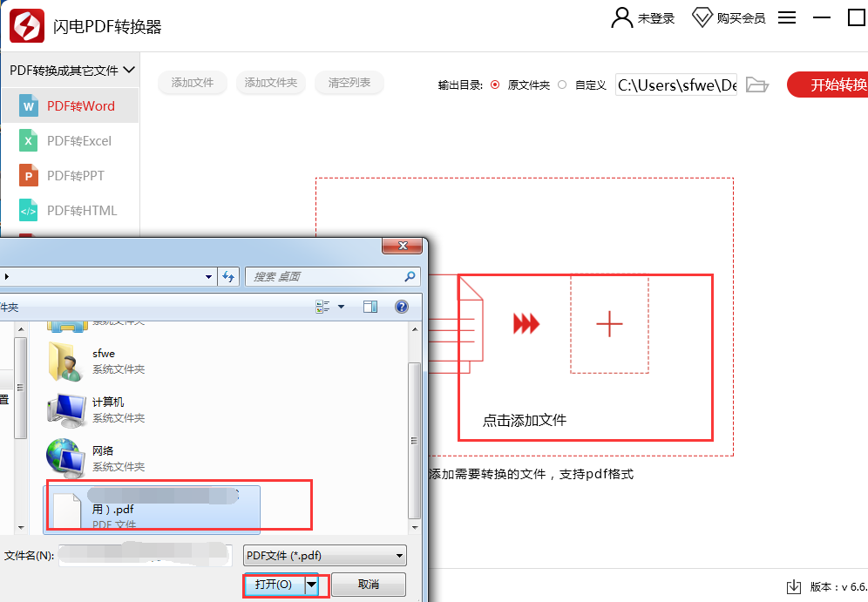Click 未登录 login text
The image size is (868, 602).
[x=656, y=18]
